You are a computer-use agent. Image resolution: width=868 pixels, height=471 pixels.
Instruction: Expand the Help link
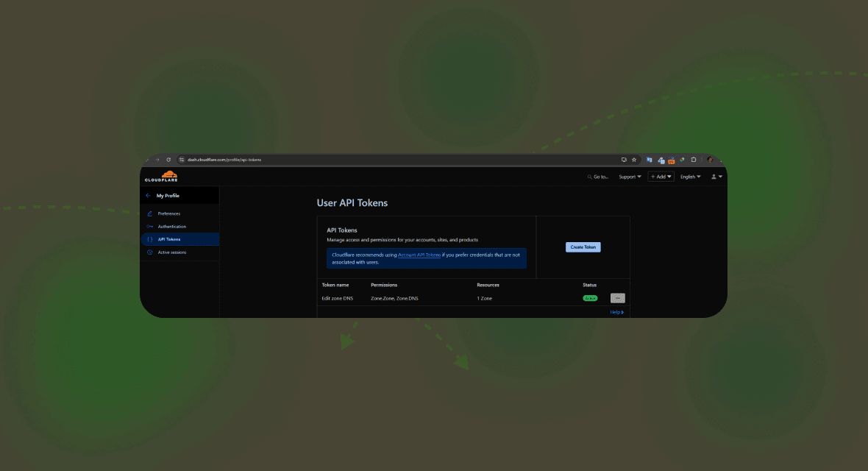pos(616,312)
